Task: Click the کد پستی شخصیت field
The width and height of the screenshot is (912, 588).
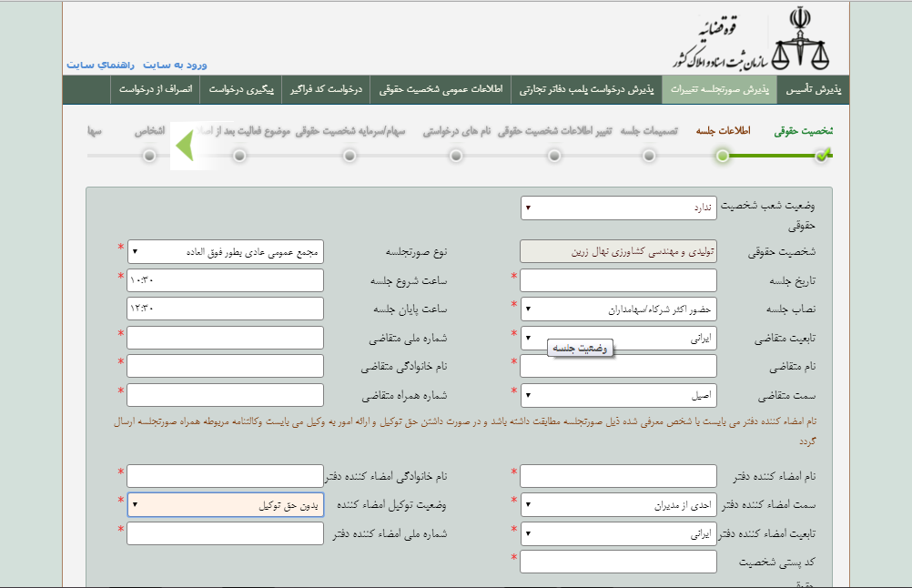Action: coord(618,562)
